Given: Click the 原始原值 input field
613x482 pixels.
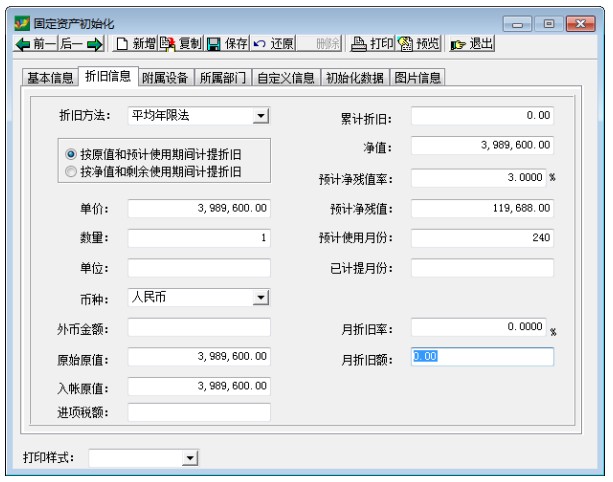Looking at the screenshot, I should click(x=199, y=357).
